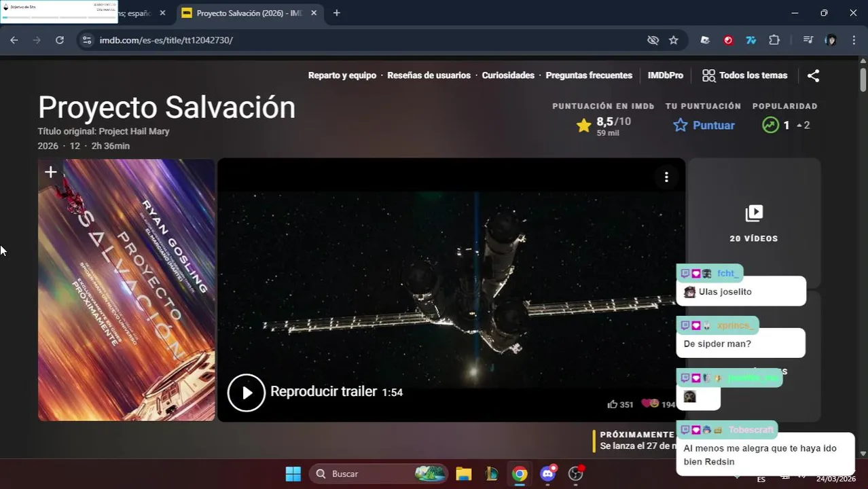Click the Todos los temas label
This screenshot has height=489, width=868.
pyautogui.click(x=753, y=75)
